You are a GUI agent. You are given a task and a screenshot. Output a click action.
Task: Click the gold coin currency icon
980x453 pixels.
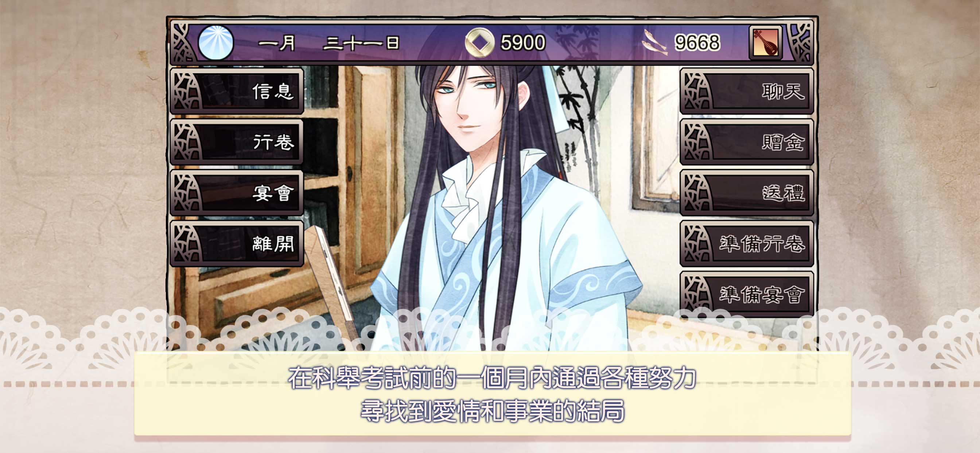point(479,43)
